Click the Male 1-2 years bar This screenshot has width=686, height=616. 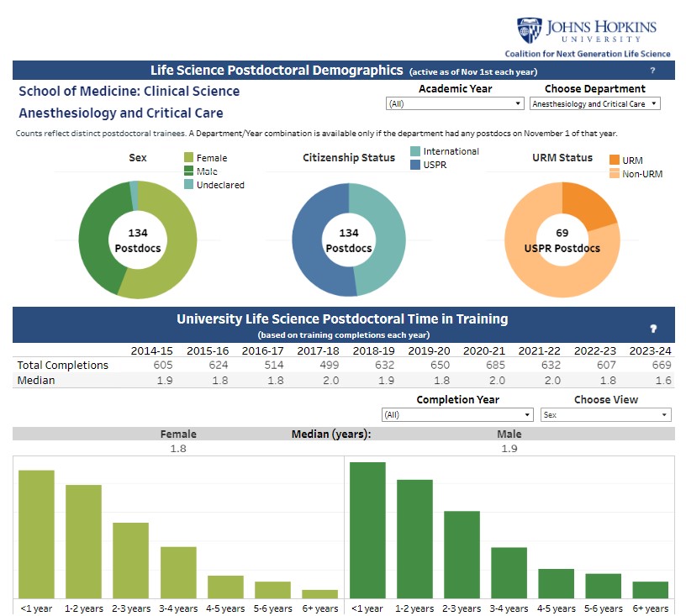click(414, 538)
